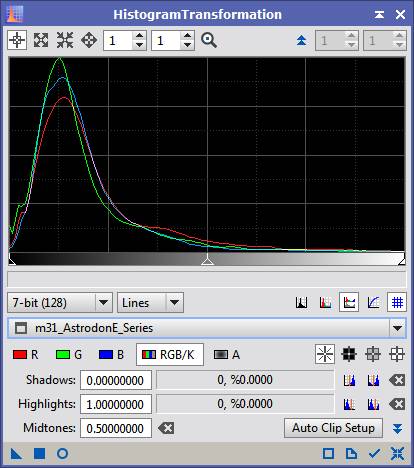Screen dimensions: 414x468
Task: Expand the m31_AstrodonE_Series view selector
Action: (x=207, y=328)
